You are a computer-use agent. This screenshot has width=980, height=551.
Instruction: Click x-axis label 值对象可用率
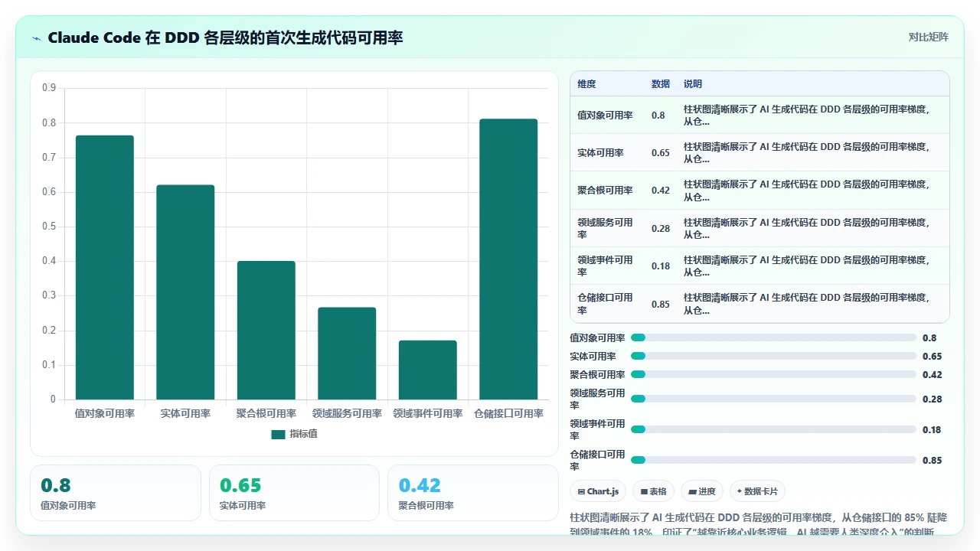click(x=105, y=413)
